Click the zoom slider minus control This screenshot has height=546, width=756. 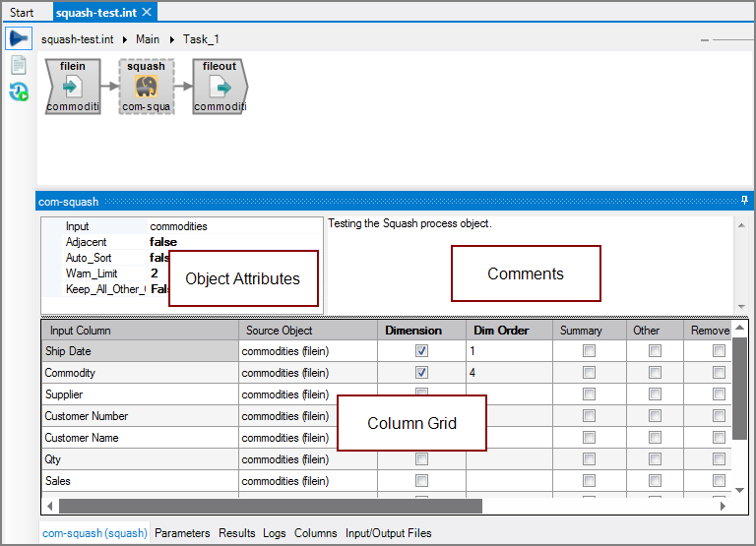(x=705, y=39)
